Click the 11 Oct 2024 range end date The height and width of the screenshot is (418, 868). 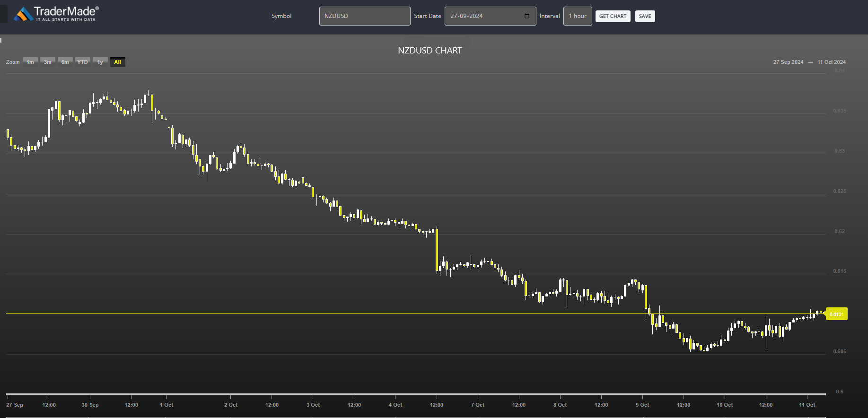pyautogui.click(x=832, y=62)
